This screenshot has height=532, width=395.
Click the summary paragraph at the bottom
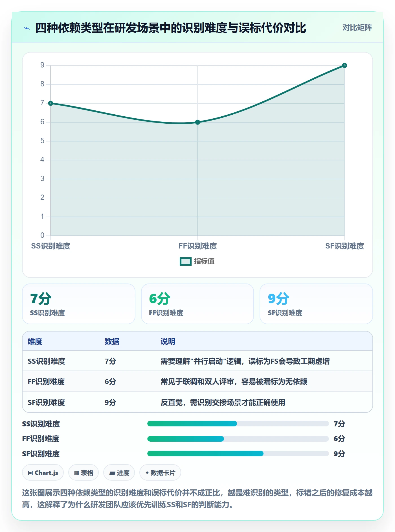tap(197, 499)
